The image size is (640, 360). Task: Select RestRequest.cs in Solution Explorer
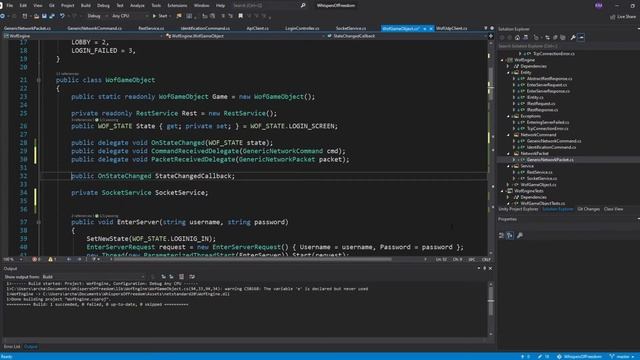(541, 104)
